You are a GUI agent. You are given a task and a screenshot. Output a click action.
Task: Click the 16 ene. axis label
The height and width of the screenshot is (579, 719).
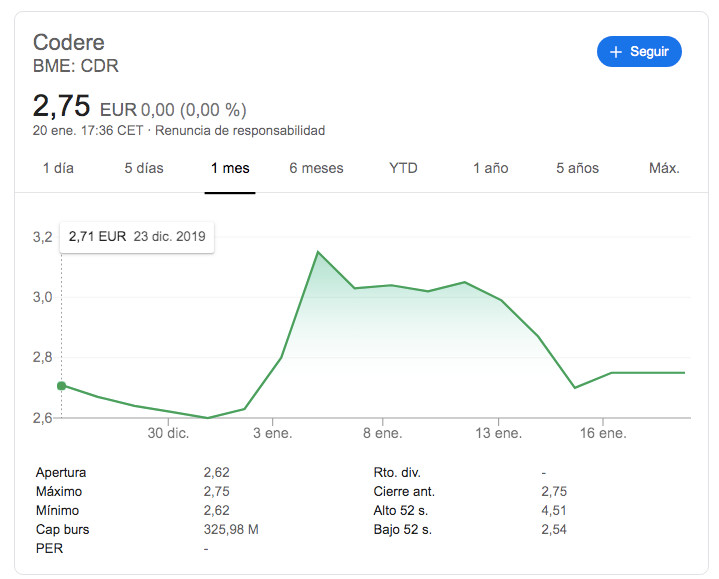pos(603,433)
